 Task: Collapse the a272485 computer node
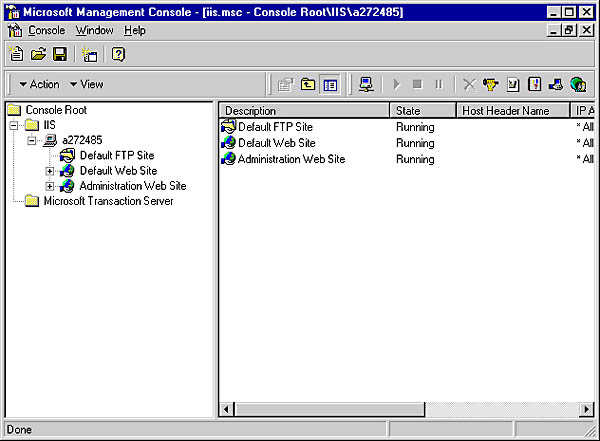tap(31, 140)
